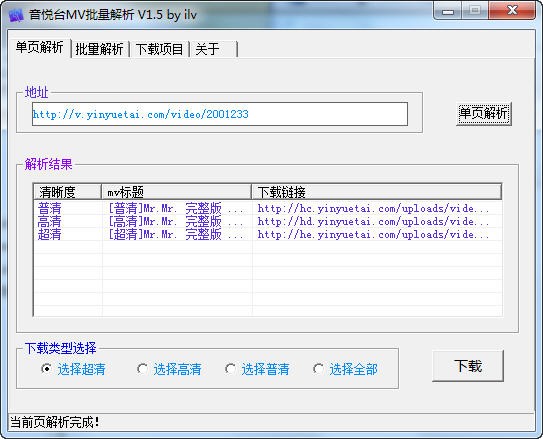Select the 超清 result row

(268, 234)
